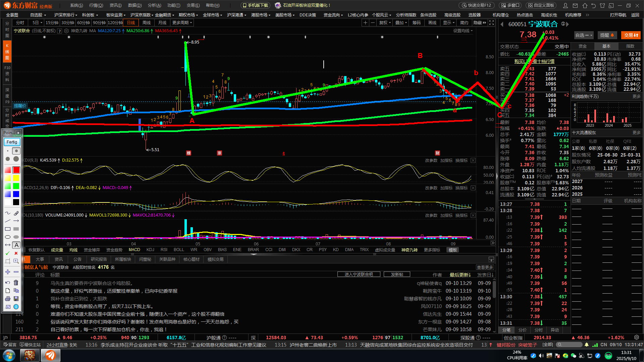The height and width of the screenshot is (362, 644).
Task: Expand the 复权 adjustment dropdown
Action: point(385,22)
